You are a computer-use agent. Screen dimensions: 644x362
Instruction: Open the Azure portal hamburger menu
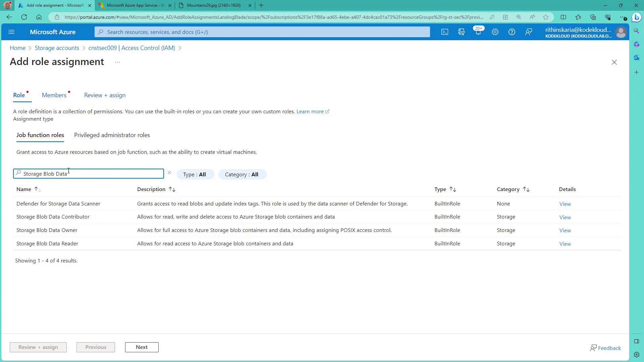[11, 32]
